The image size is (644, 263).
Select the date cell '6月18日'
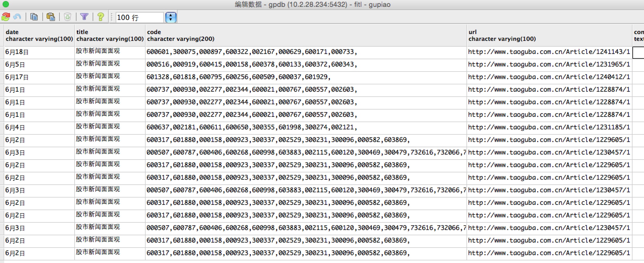pos(39,52)
